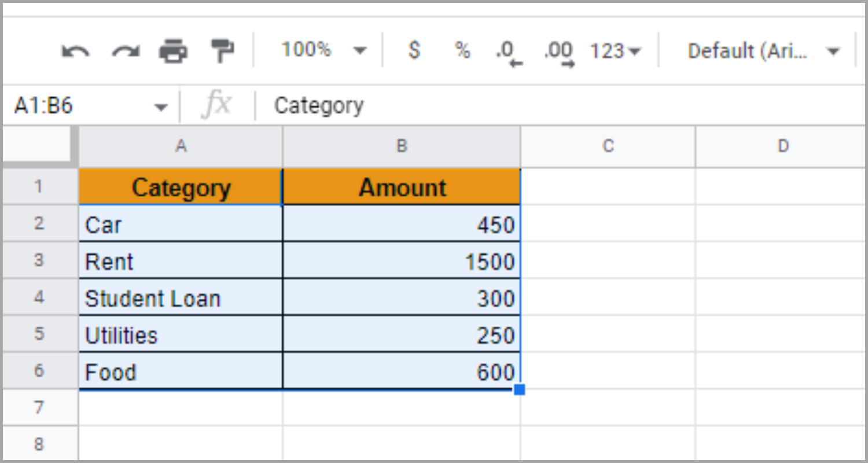The height and width of the screenshot is (463, 868).
Task: Select row 4 header
Action: (39, 298)
